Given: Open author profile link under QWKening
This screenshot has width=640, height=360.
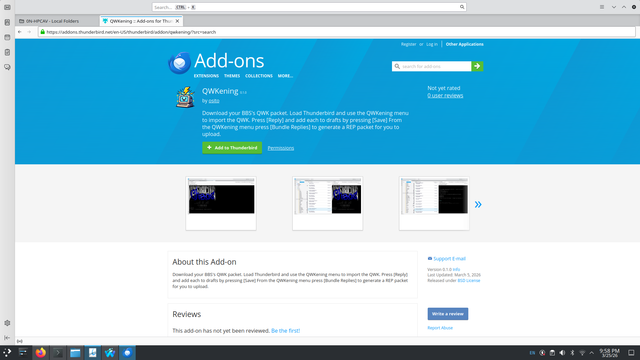Looking at the screenshot, I should coord(214,101).
